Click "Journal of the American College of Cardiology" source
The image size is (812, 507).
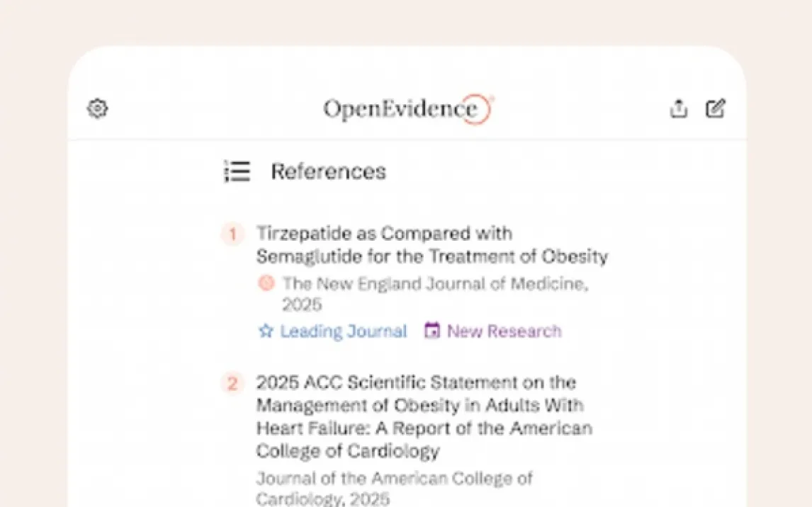[394, 478]
